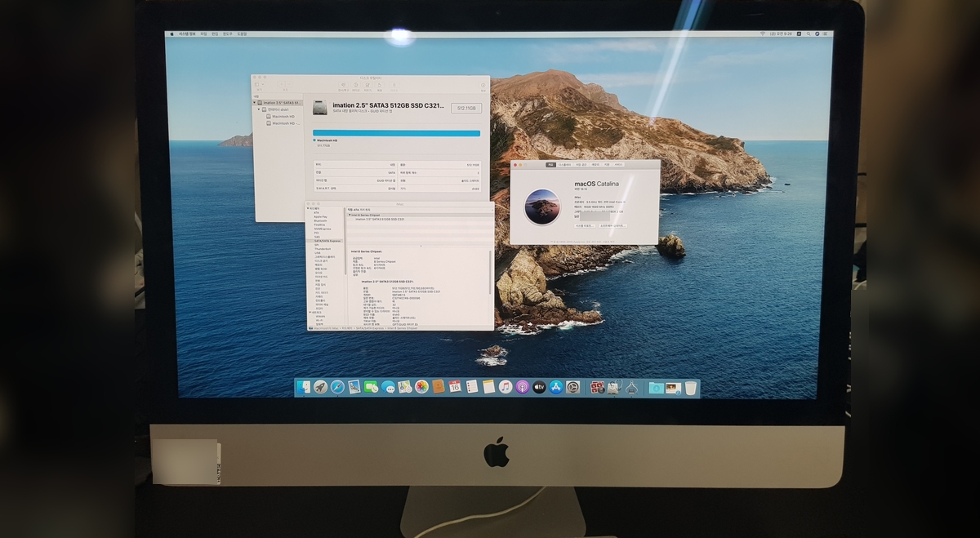
Task: Open Mail stamp icon in Dock
Action: (x=354, y=387)
